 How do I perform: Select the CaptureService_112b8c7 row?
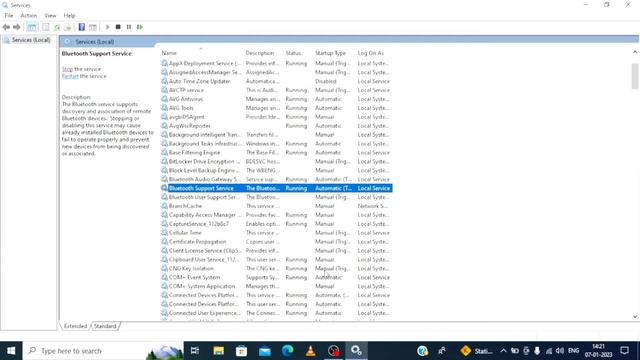pos(276,224)
